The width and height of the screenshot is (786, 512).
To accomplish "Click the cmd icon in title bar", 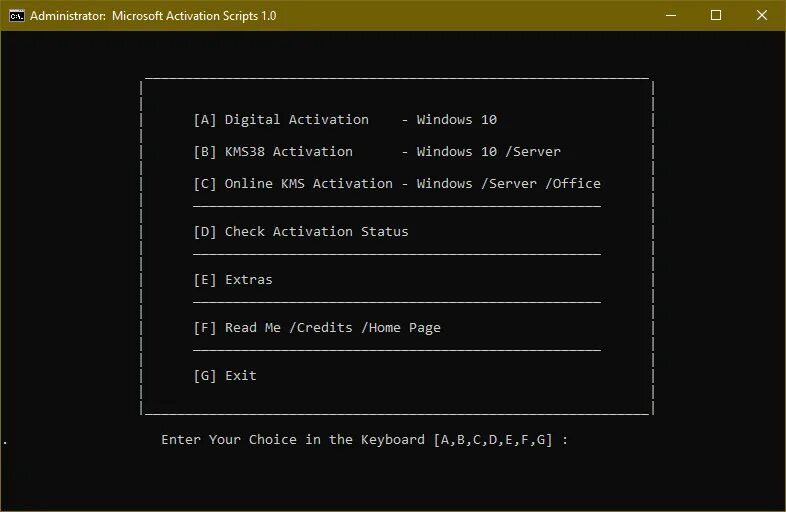I will 17,16.
